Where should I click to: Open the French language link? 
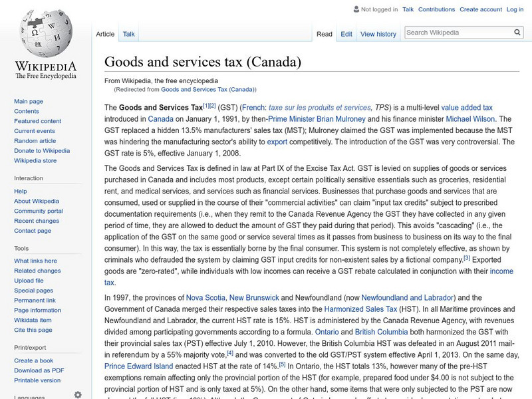click(253, 108)
